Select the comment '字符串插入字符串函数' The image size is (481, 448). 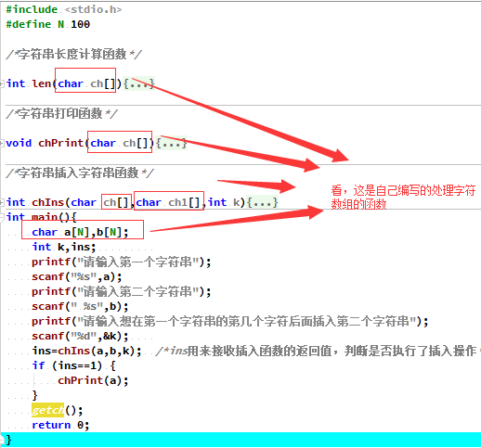(x=79, y=173)
